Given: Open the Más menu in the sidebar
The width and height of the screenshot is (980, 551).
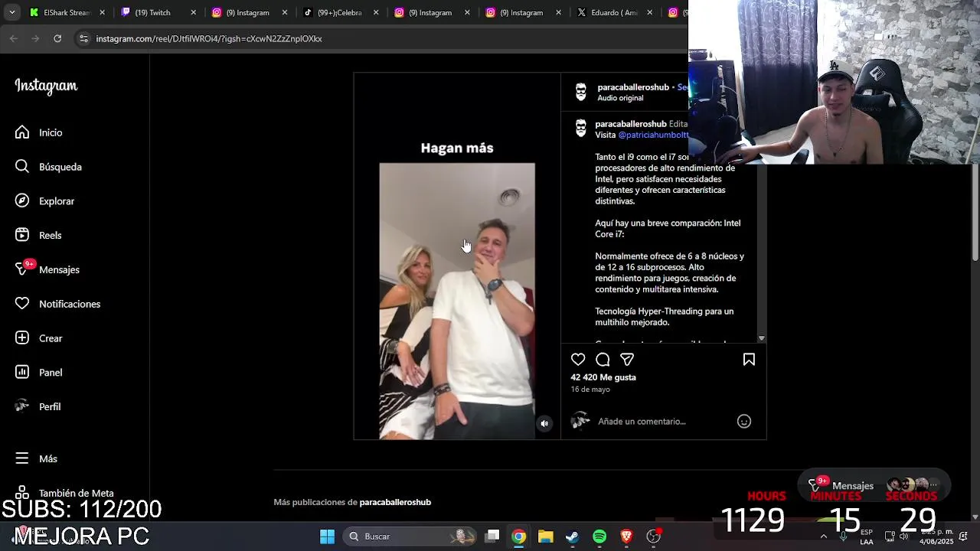Looking at the screenshot, I should (x=36, y=458).
